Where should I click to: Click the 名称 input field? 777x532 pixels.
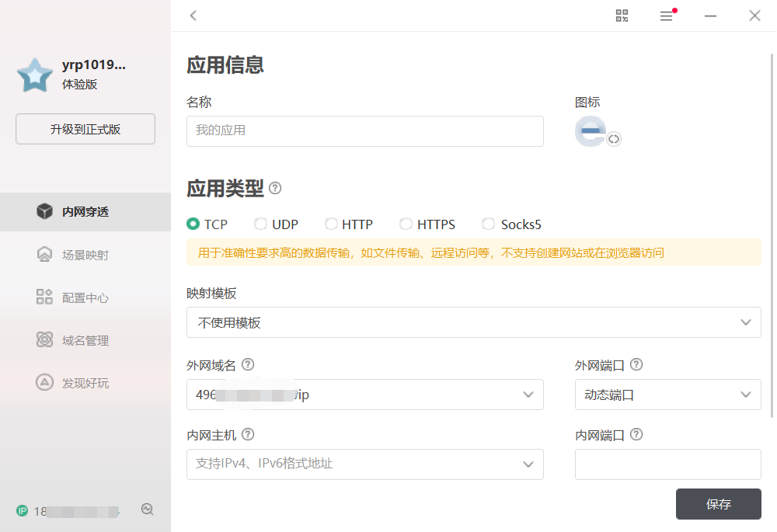tap(364, 131)
